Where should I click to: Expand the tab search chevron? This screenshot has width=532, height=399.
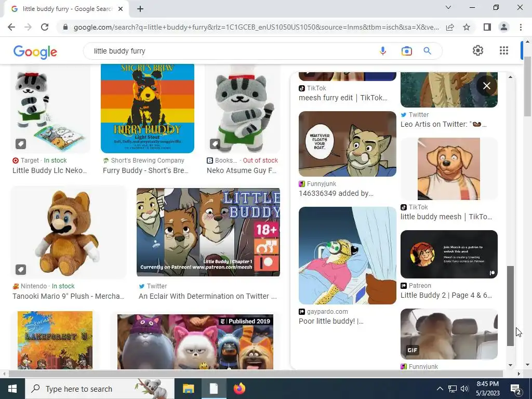[448, 7]
